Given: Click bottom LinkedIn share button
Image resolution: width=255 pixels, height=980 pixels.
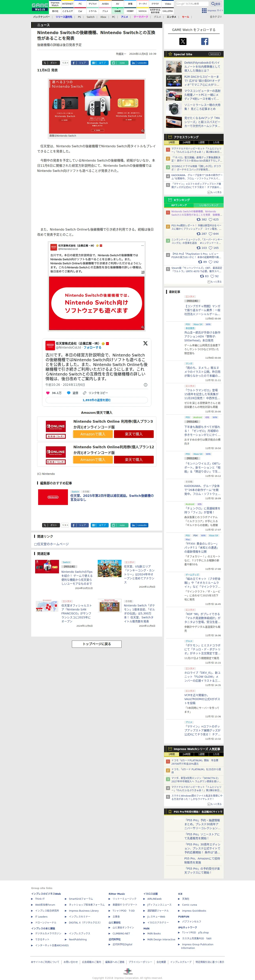Looking at the screenshot, I should tap(139, 525).
